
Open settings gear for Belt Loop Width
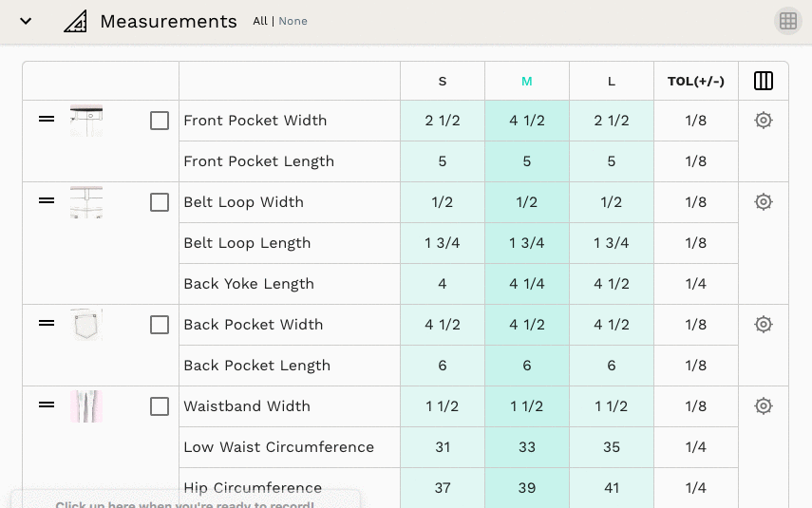coord(764,201)
